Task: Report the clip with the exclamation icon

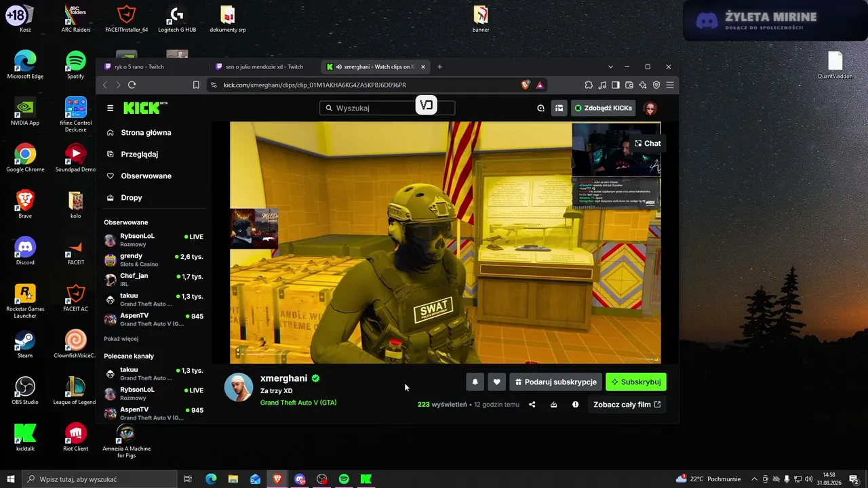Action: point(575,405)
